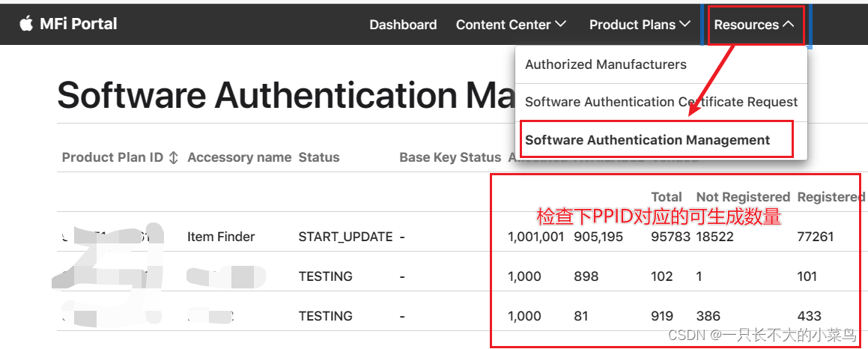Click the 1,001,001 allocated value
The image size is (868, 349).
coord(536,237)
